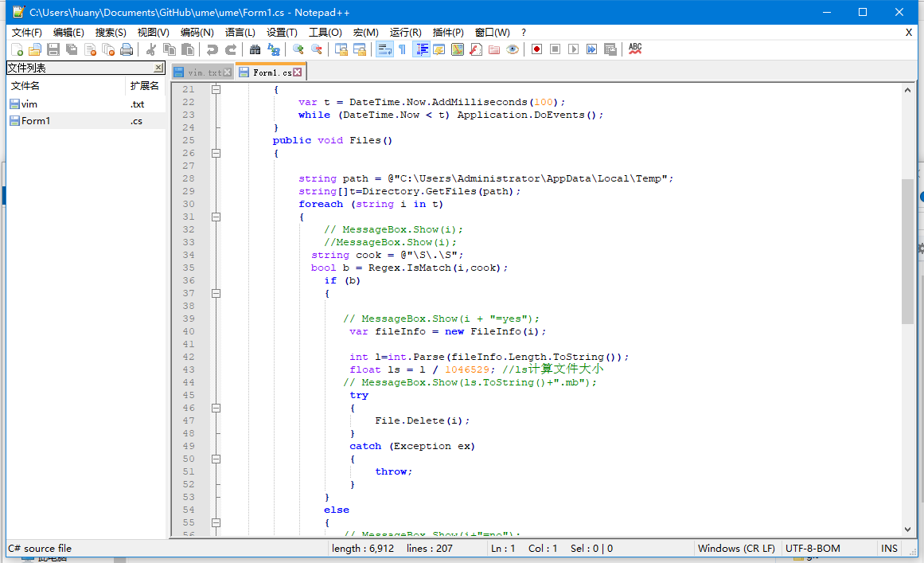This screenshot has height=563, width=924.
Task: Click the Paste toolbar icon
Action: tap(188, 49)
